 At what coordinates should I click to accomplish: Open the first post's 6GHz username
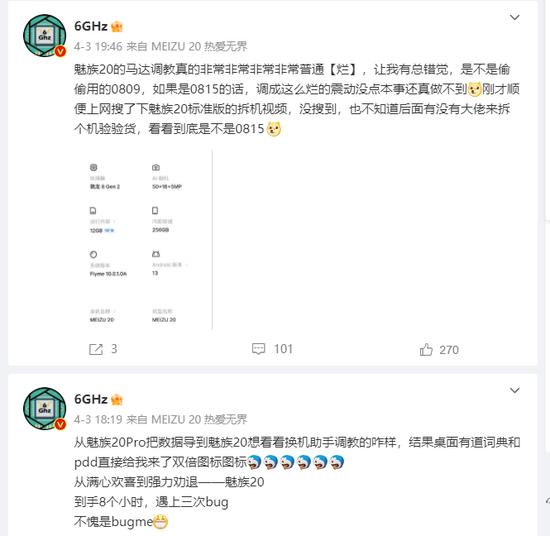pos(91,26)
